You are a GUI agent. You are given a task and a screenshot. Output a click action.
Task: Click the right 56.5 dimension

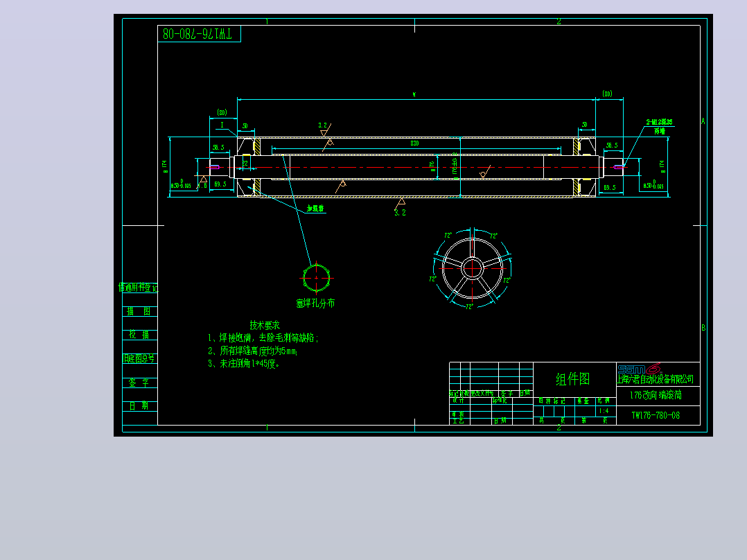[x=612, y=146]
